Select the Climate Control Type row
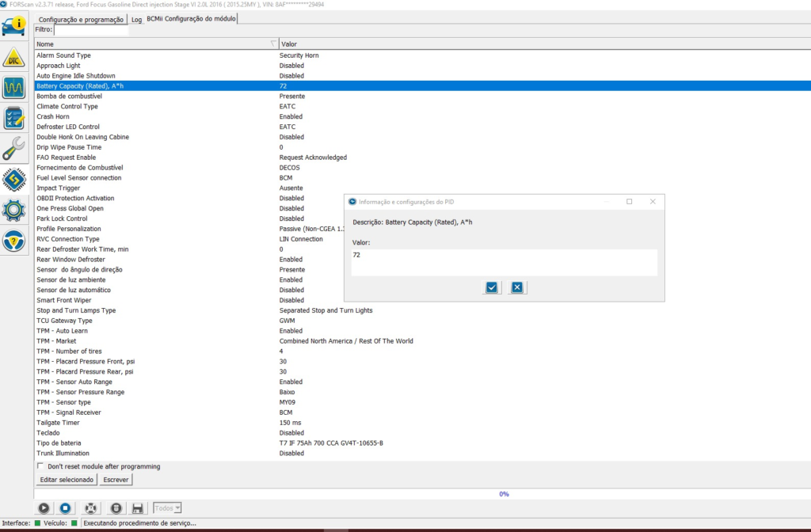 point(423,107)
